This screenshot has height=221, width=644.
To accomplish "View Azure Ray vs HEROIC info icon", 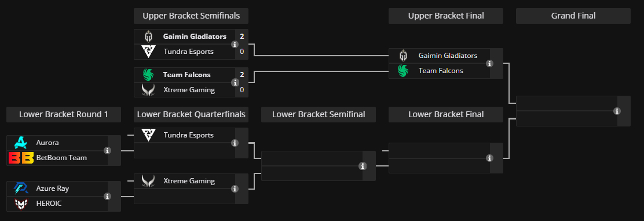I will point(108,196).
